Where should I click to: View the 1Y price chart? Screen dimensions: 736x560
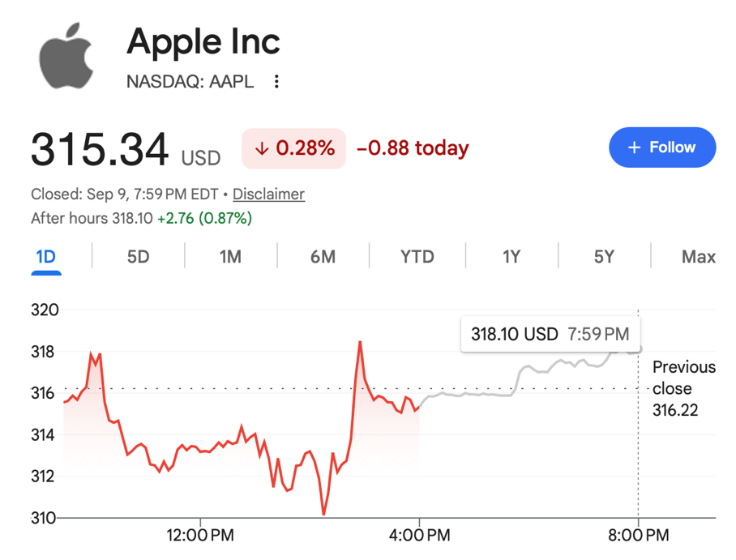[511, 257]
